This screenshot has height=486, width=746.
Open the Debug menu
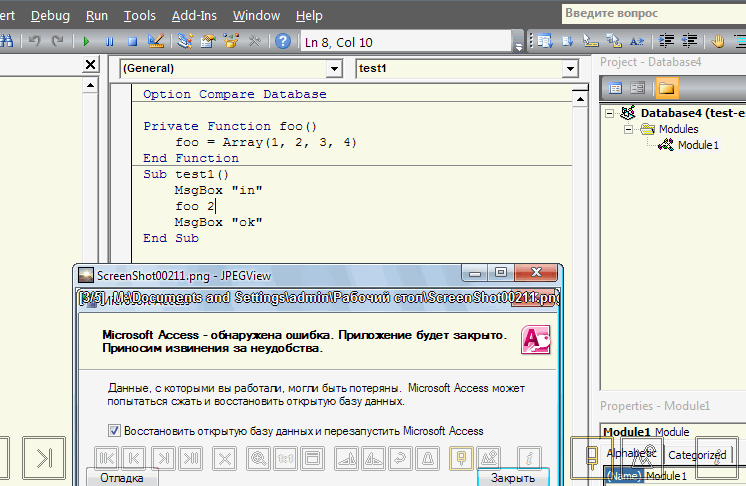pos(50,16)
